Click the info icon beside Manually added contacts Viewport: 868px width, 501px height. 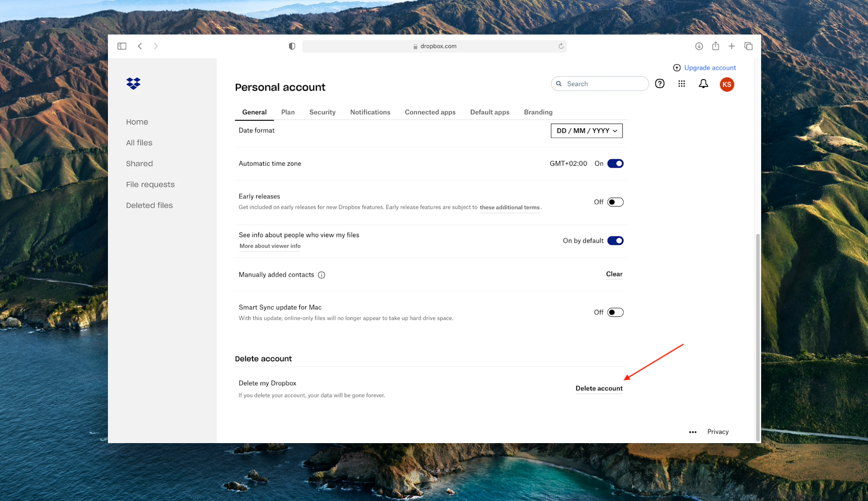322,275
